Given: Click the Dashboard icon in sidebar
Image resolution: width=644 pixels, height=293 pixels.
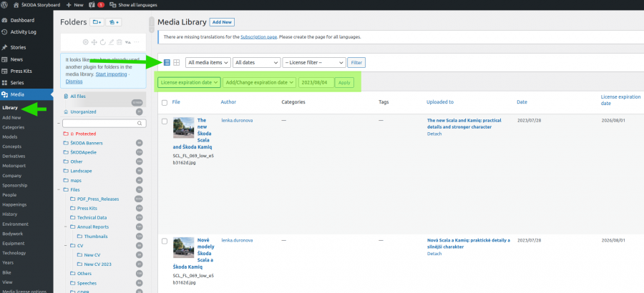Looking at the screenshot, I should pos(4,20).
